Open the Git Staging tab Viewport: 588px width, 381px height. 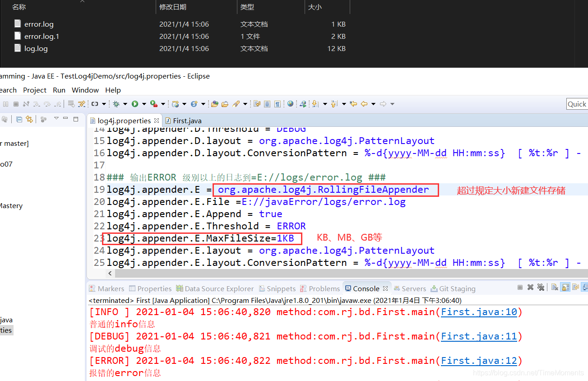coord(453,288)
